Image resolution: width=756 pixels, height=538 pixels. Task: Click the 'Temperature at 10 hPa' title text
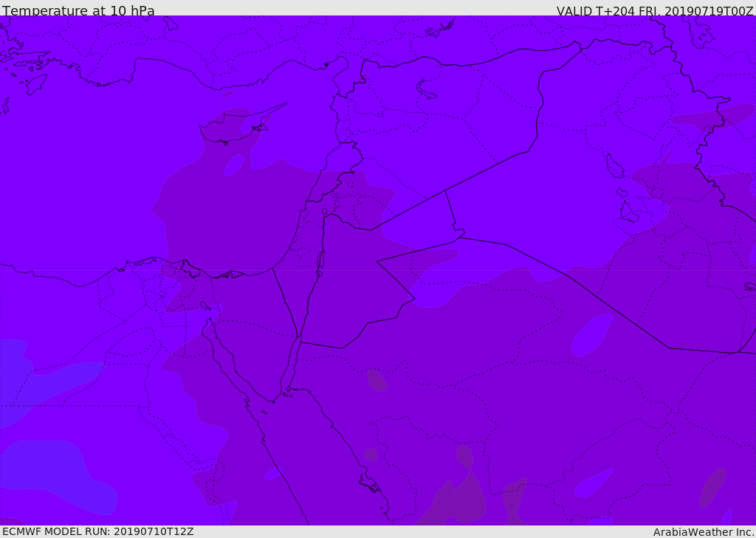[x=78, y=10]
